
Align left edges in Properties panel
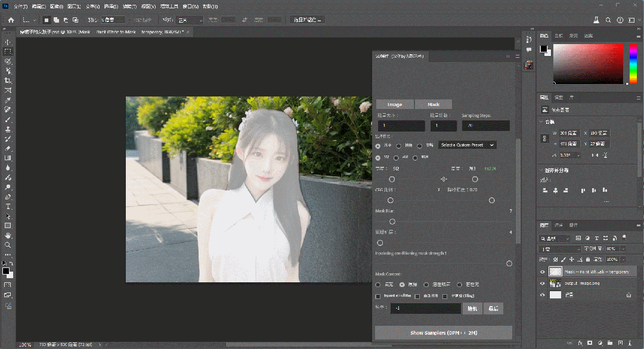[545, 191]
